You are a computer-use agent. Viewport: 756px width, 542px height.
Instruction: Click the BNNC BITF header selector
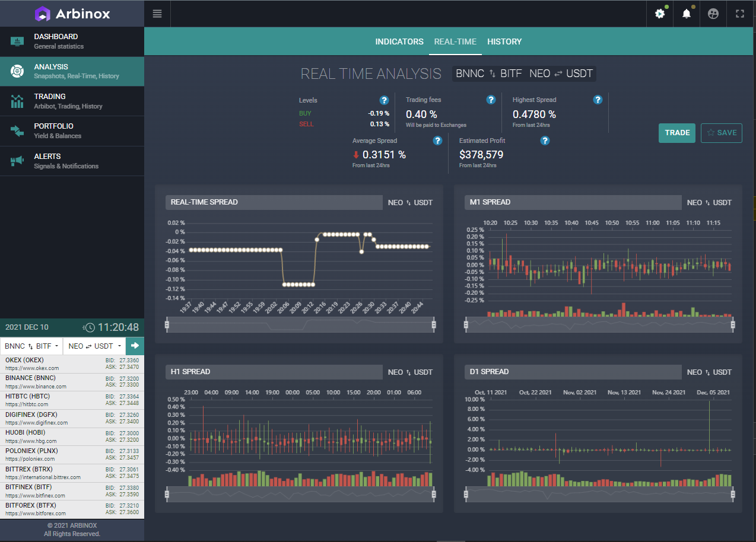(489, 74)
